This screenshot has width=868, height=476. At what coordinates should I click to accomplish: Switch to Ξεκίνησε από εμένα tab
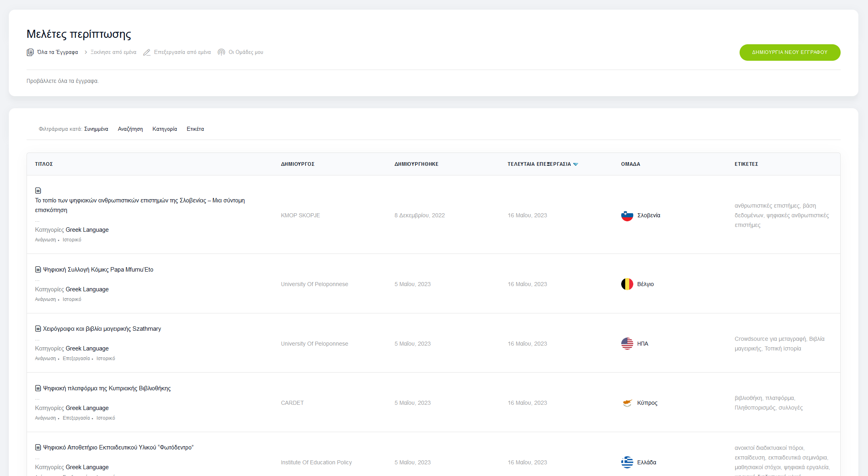coord(113,52)
